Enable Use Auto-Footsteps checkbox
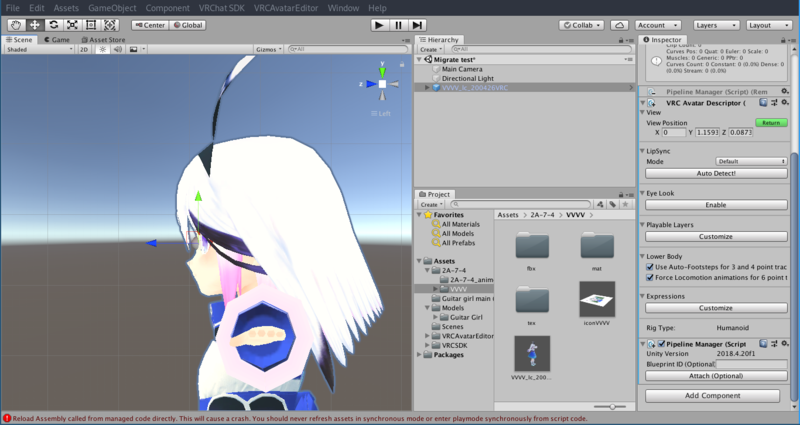Image resolution: width=800 pixels, height=425 pixels. [650, 267]
